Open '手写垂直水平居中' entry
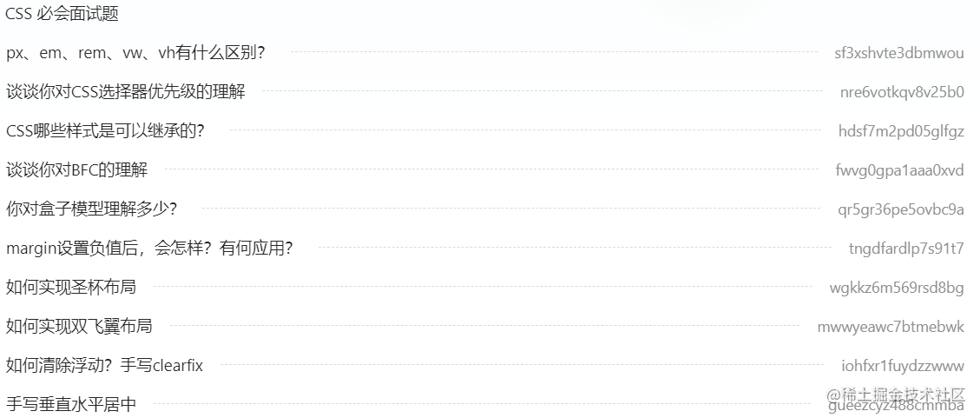Viewport: 980px width, 418px height. (71, 403)
